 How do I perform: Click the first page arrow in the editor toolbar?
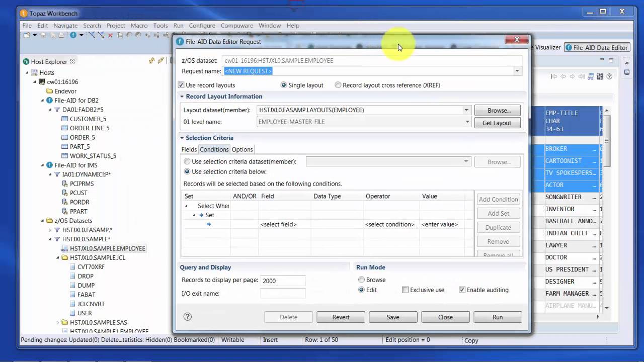[554, 76]
